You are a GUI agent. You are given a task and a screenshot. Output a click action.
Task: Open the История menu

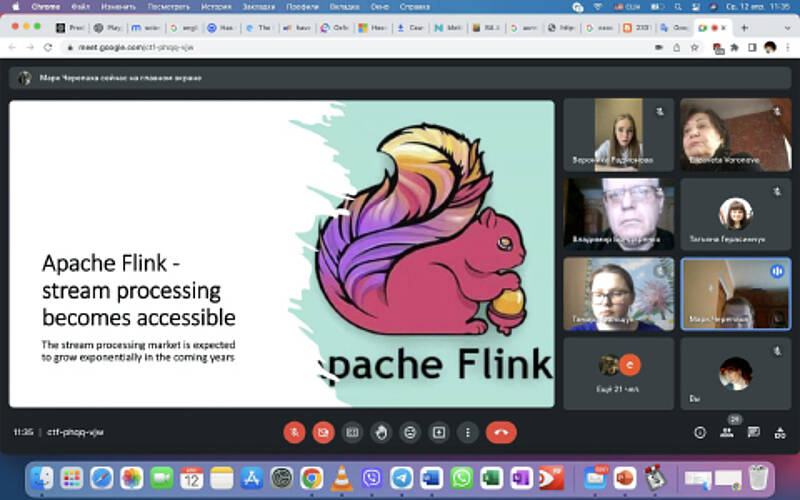(x=216, y=7)
